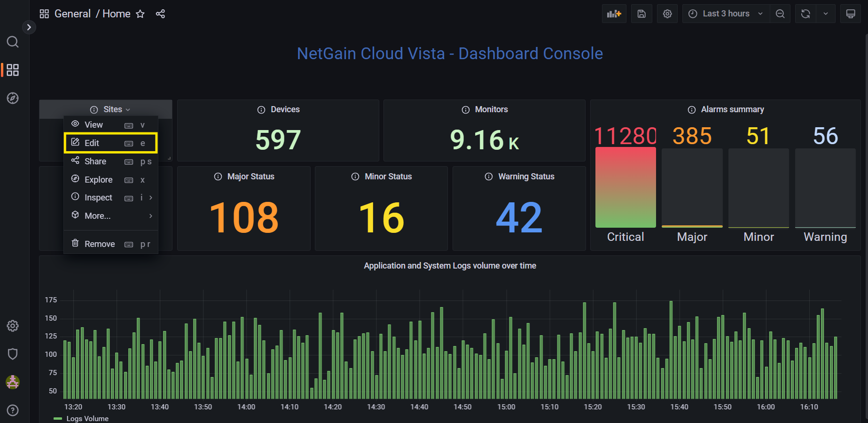
Task: Click the Monitors panel title
Action: click(492, 109)
